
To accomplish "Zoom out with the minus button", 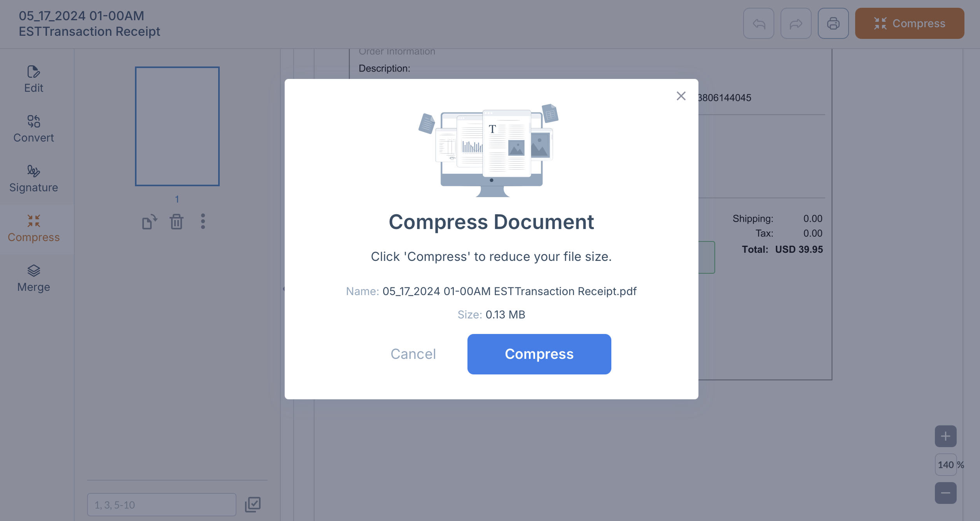I will click(x=945, y=493).
